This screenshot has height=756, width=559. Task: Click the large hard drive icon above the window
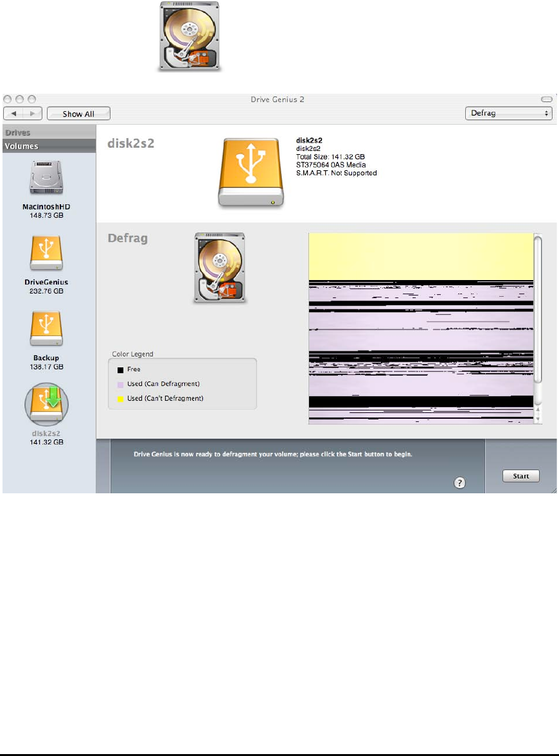tap(190, 37)
